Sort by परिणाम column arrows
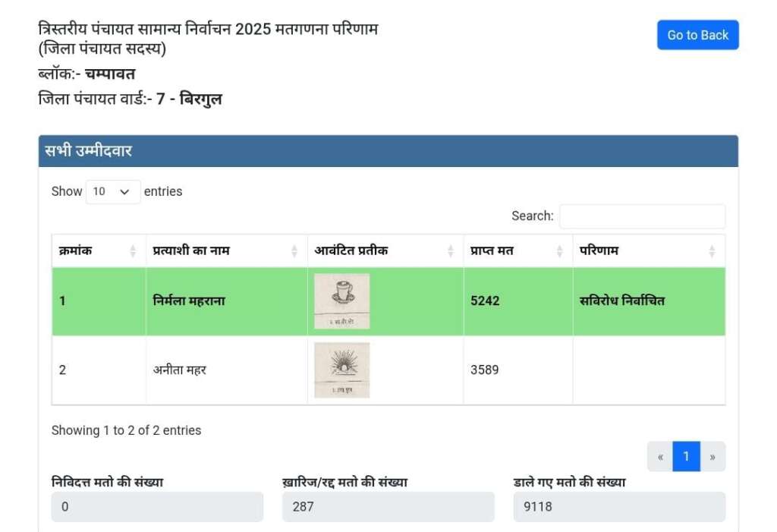The width and height of the screenshot is (777, 532). (x=712, y=250)
